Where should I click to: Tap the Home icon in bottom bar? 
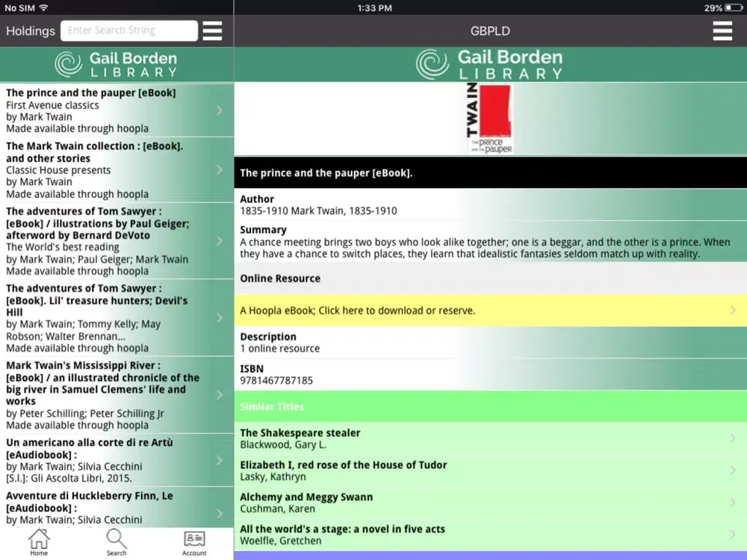coord(39,542)
